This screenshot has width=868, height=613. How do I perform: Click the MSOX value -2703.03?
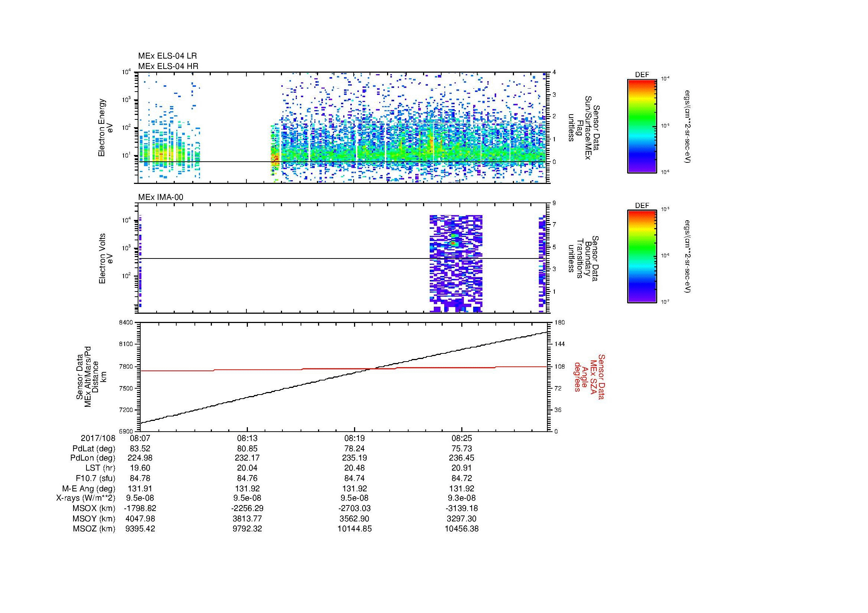click(x=355, y=508)
